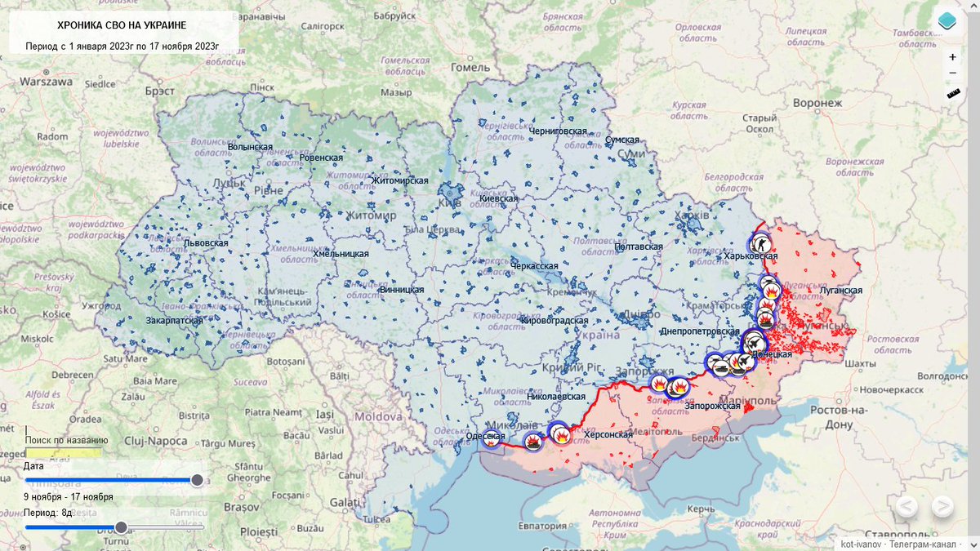980x551 pixels.
Task: Select the Закарпатская region label
Action: click(x=175, y=321)
